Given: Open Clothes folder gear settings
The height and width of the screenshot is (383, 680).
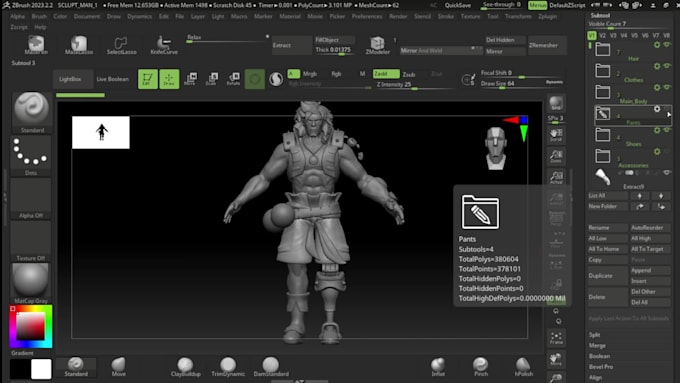Looking at the screenshot, I should pyautogui.click(x=657, y=66).
